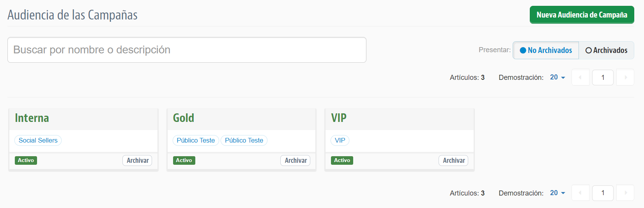The height and width of the screenshot is (208, 644).
Task: Click the Social Sellers tag
Action: click(x=38, y=140)
